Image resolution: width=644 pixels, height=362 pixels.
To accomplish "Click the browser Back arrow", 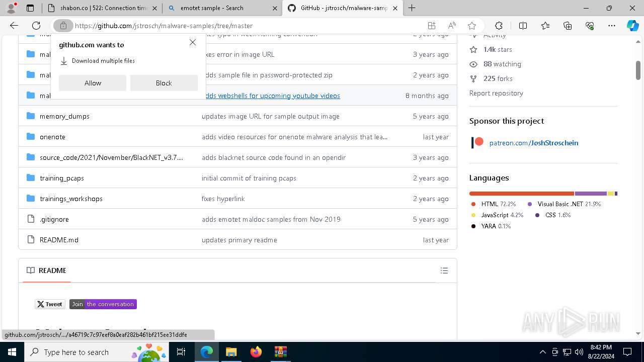I will click(14, 26).
